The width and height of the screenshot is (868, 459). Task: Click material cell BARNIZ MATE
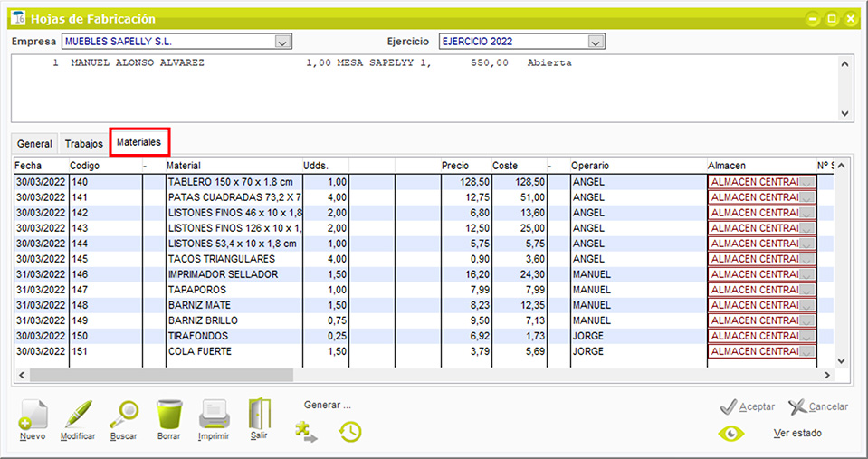pos(234,305)
